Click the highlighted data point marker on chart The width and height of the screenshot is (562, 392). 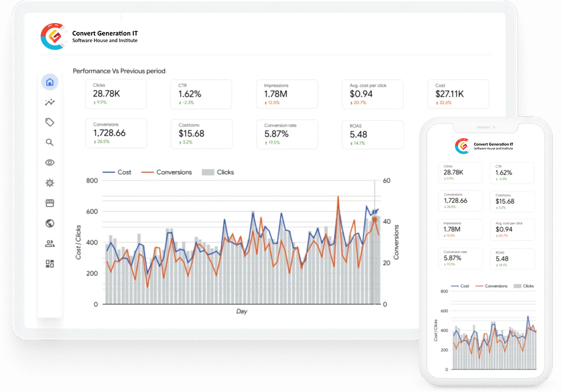[x=375, y=219]
